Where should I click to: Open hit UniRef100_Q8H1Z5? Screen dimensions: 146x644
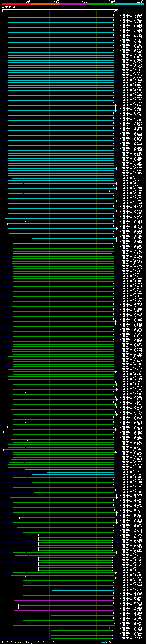point(131,20)
